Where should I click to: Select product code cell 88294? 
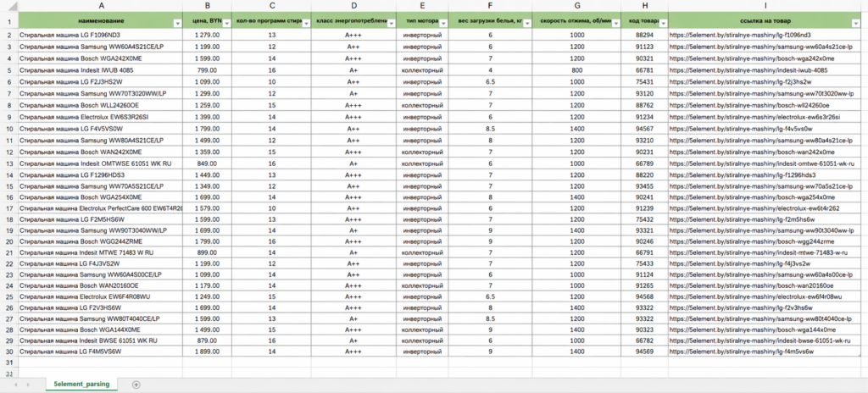click(644, 35)
